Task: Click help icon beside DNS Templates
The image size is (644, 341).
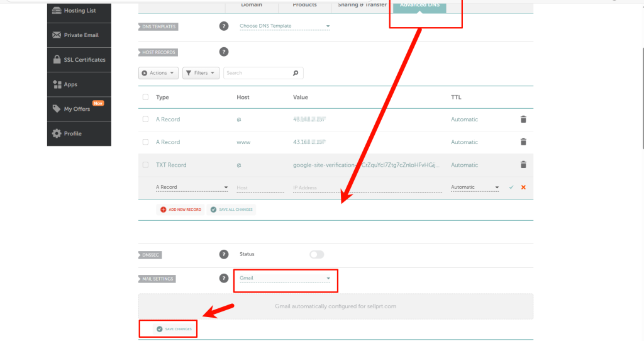Action: (223, 26)
